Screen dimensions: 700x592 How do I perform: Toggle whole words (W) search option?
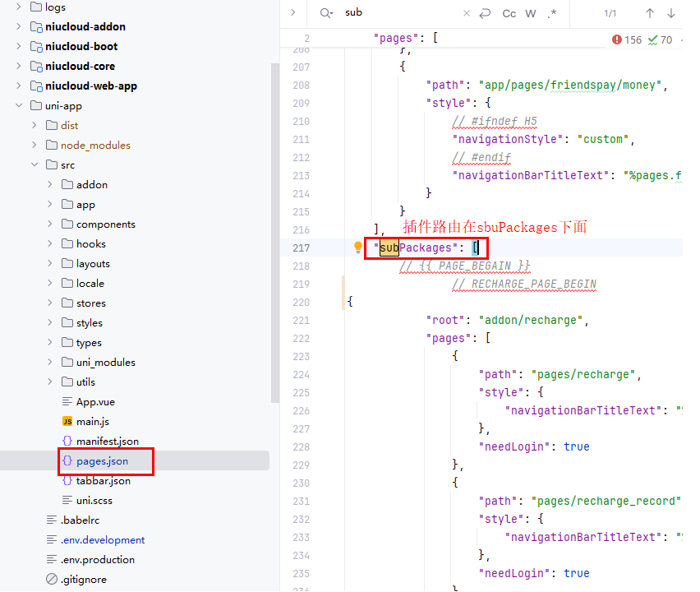point(531,13)
